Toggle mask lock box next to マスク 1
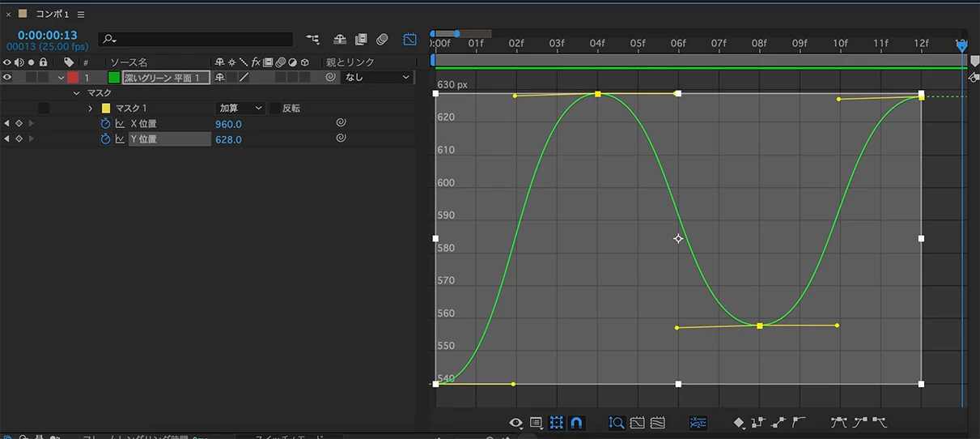The image size is (980, 439). click(x=44, y=108)
